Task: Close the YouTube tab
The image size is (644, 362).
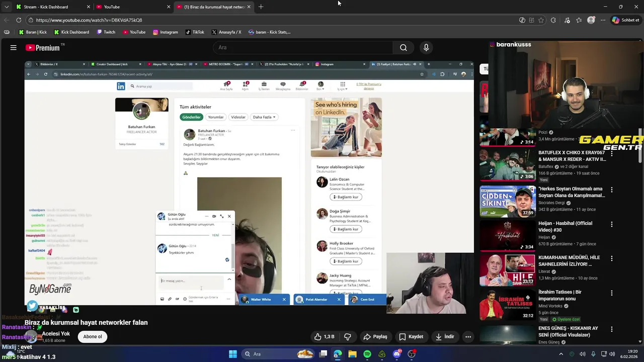Action: pos(169,7)
